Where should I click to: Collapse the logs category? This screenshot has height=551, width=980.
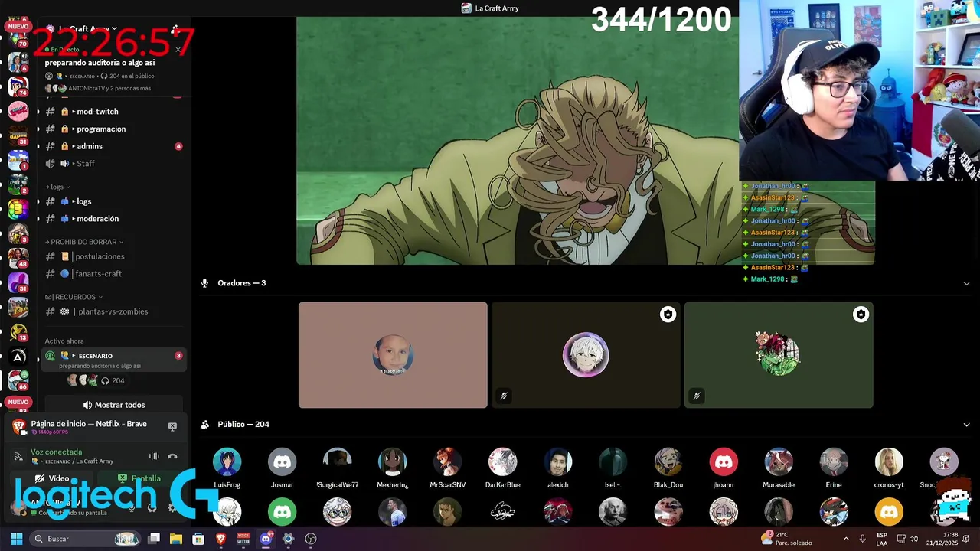pos(57,187)
